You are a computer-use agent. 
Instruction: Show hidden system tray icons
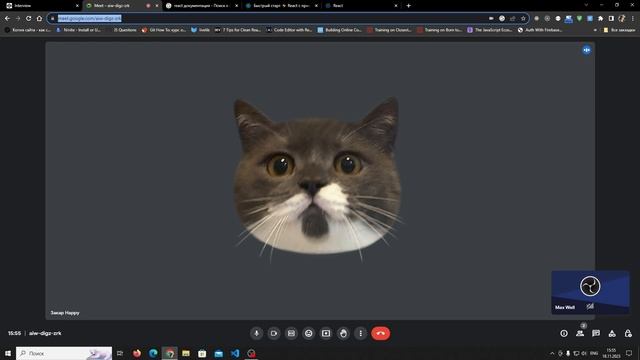click(x=552, y=353)
